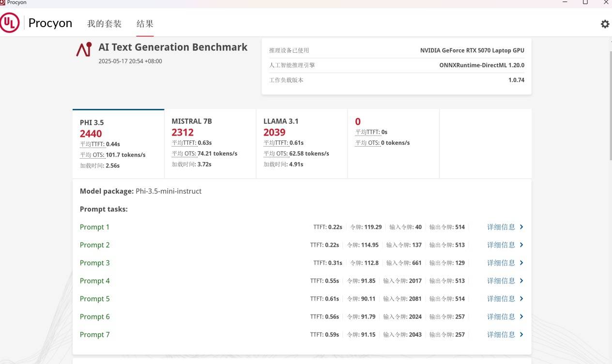Open 详细信息 for Prompt 2
The image size is (612, 364).
click(501, 245)
